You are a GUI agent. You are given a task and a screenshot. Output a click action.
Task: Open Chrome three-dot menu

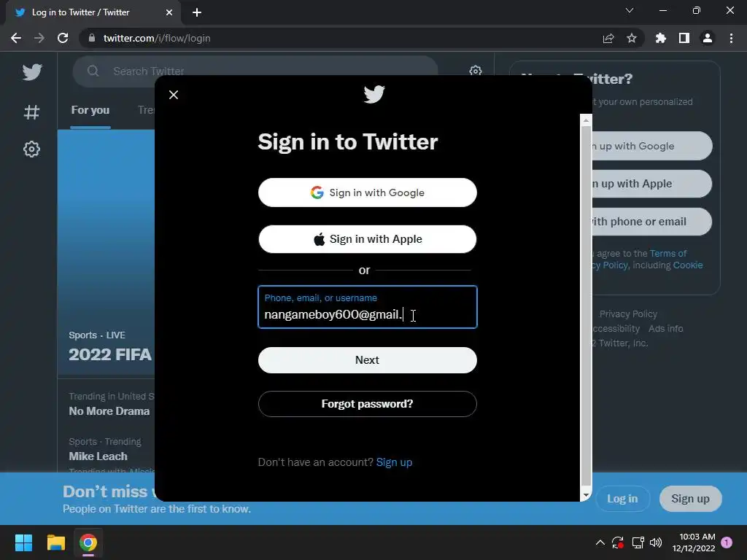pos(731,38)
